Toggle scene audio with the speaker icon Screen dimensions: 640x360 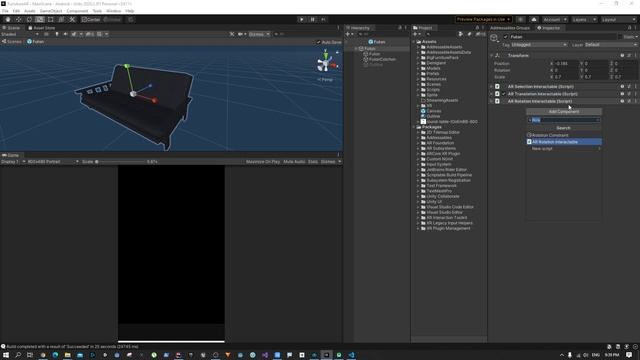pyautogui.click(x=65, y=34)
